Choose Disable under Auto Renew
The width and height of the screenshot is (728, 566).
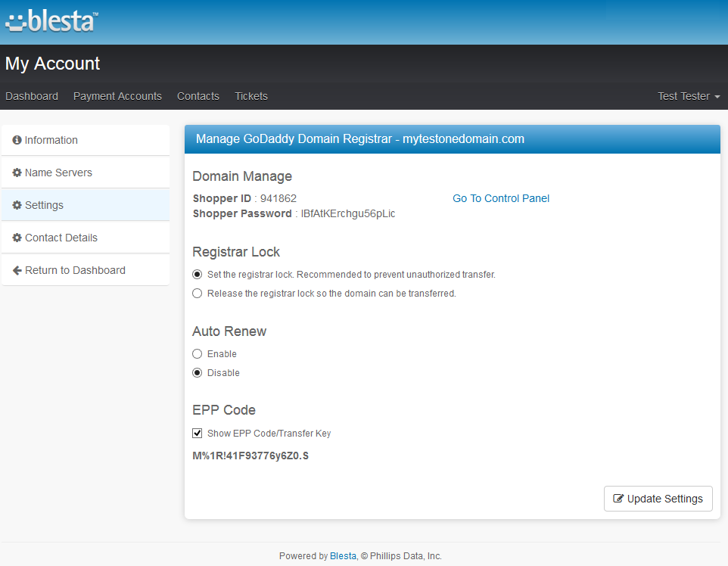198,373
